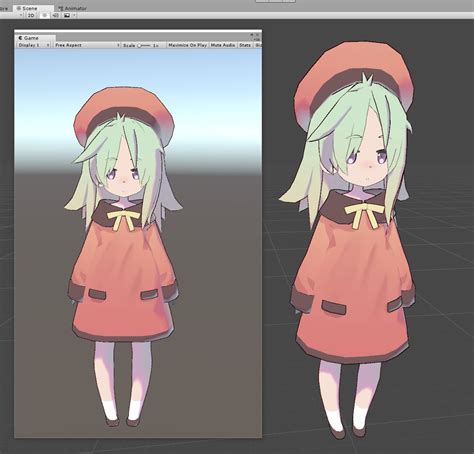Click the Scale slider in Game toolbar
474x454 pixels.
[144, 45]
